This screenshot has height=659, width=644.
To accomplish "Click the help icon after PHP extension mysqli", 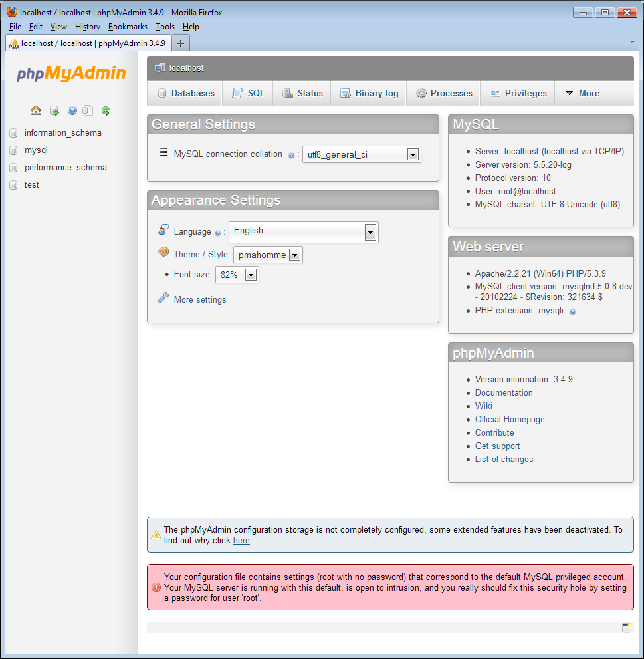I will click(x=572, y=311).
